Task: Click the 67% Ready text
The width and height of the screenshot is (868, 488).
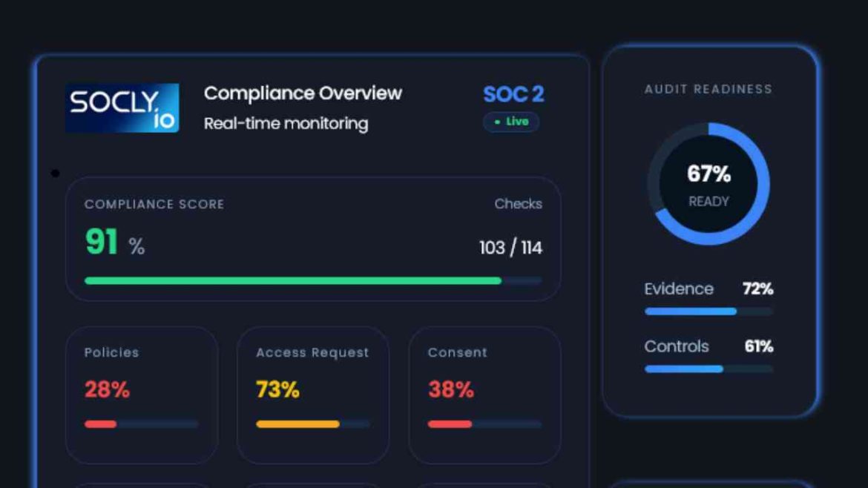Action: coord(708,184)
